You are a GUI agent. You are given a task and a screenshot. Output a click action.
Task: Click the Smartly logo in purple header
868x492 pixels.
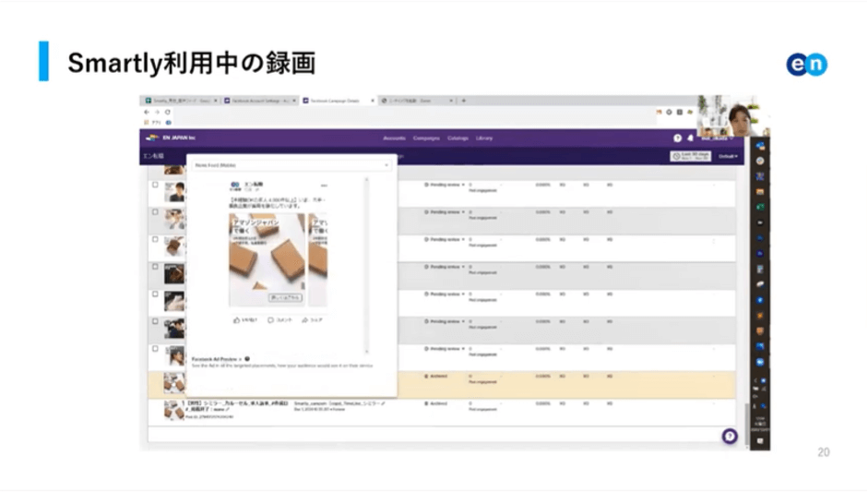151,138
